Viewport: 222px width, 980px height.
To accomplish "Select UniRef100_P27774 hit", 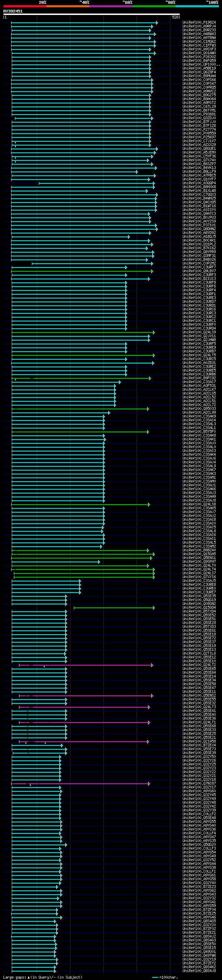I will tap(199, 129).
